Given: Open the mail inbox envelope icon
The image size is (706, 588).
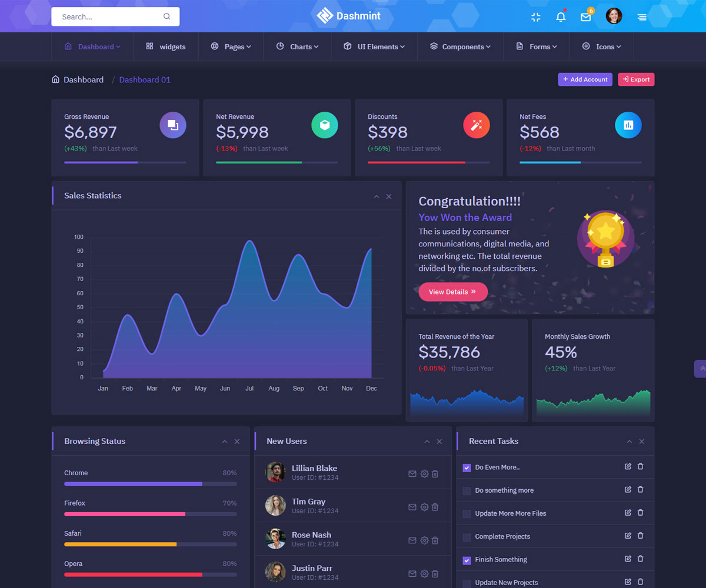Looking at the screenshot, I should (x=585, y=17).
